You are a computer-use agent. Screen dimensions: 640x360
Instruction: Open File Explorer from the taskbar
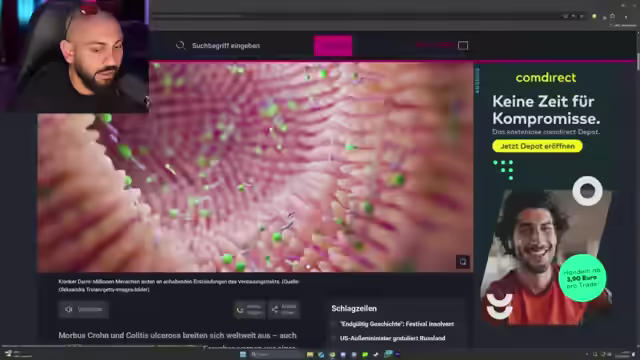tap(310, 354)
